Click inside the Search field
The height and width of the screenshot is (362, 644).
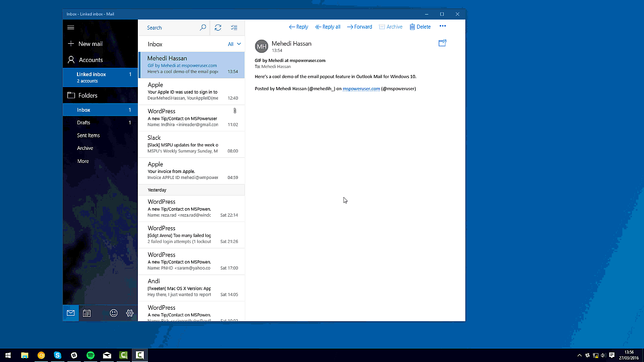(x=171, y=28)
